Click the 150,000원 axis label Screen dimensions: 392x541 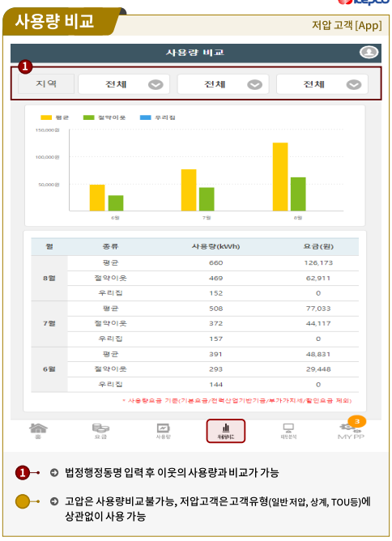[47, 130]
